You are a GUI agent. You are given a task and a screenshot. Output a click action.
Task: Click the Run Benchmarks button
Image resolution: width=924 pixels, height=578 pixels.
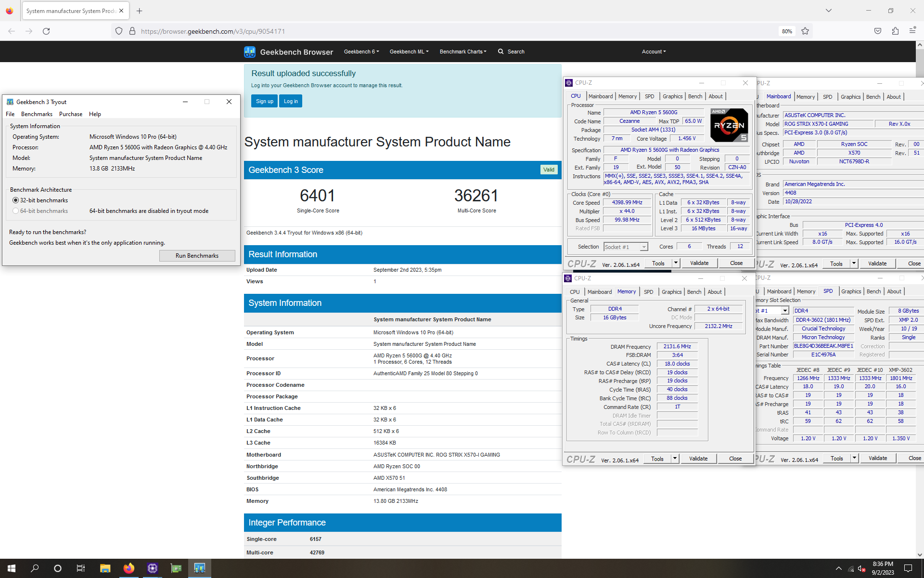pyautogui.click(x=197, y=256)
